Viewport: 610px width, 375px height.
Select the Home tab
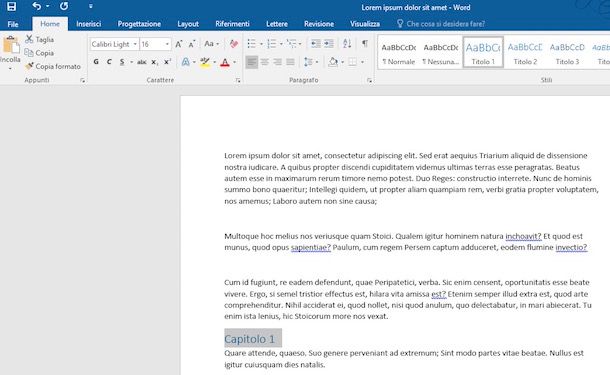tap(50, 24)
